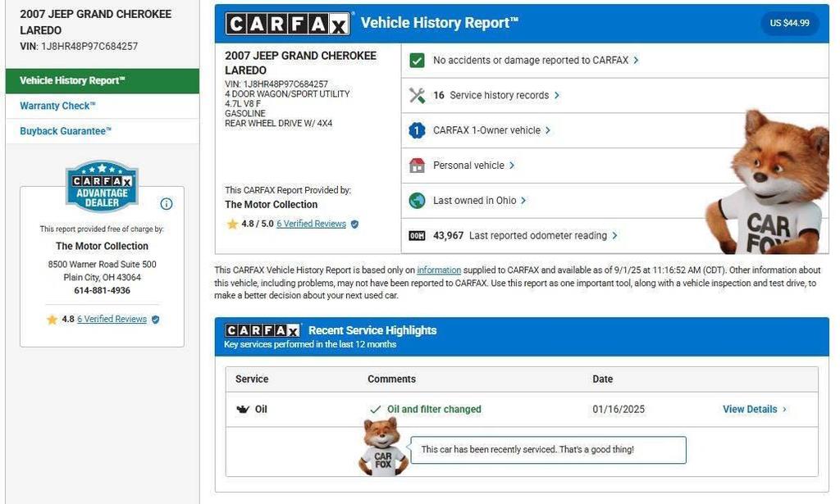This screenshot has width=840, height=504.
Task: Click the wrench service history icon
Action: click(x=417, y=96)
